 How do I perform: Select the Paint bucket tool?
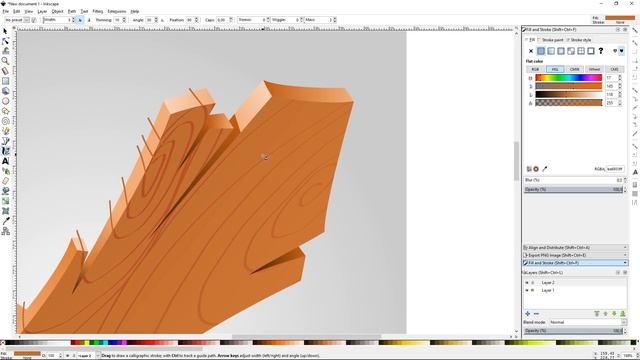(5, 191)
